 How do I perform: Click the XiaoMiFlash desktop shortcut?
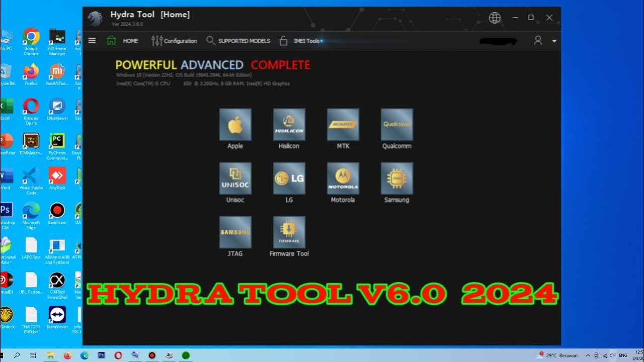pos(57,74)
